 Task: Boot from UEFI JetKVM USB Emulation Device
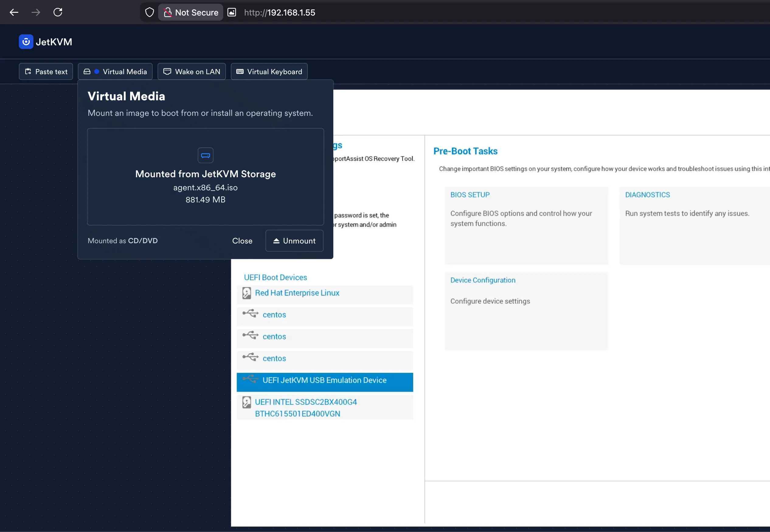(x=325, y=382)
